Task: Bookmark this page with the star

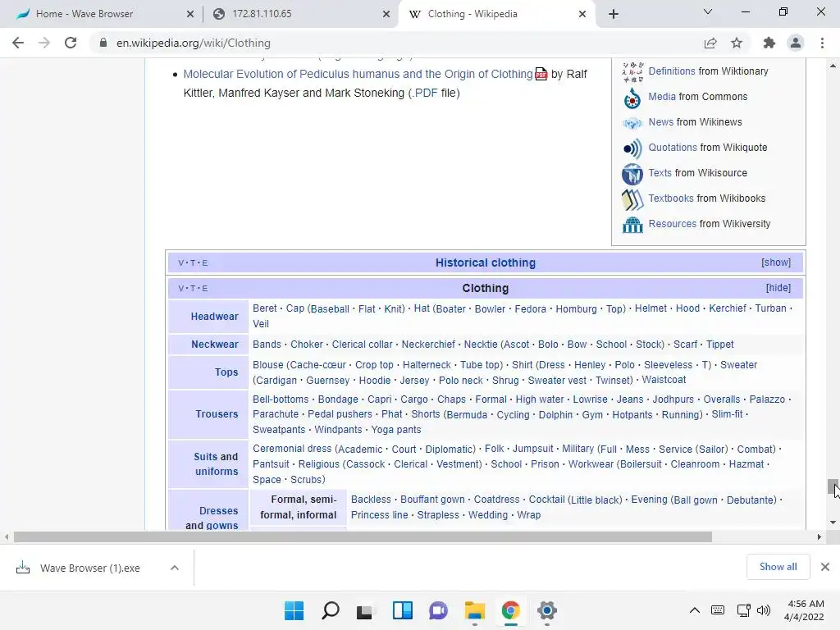Action: point(737,43)
